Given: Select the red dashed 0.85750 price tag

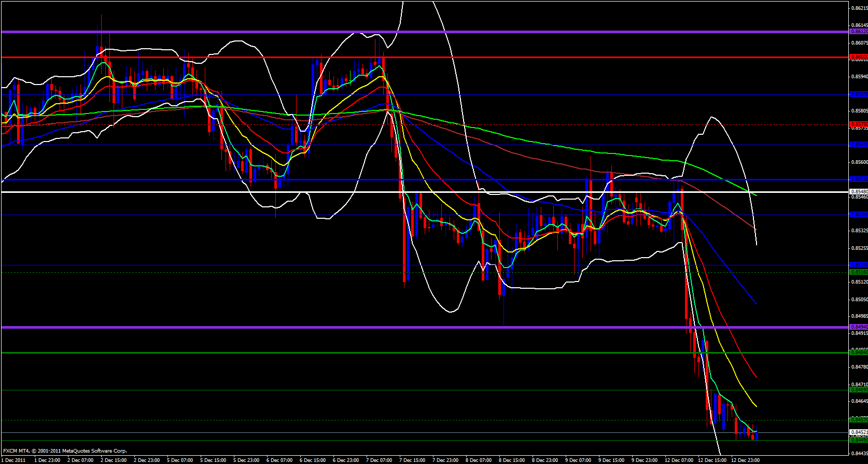Looking at the screenshot, I should click(x=858, y=124).
